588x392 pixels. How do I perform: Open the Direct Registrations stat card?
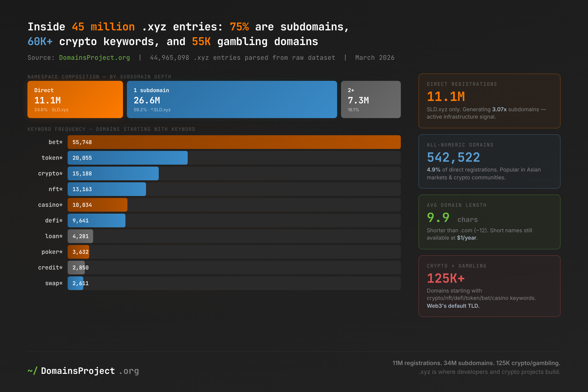click(489, 101)
